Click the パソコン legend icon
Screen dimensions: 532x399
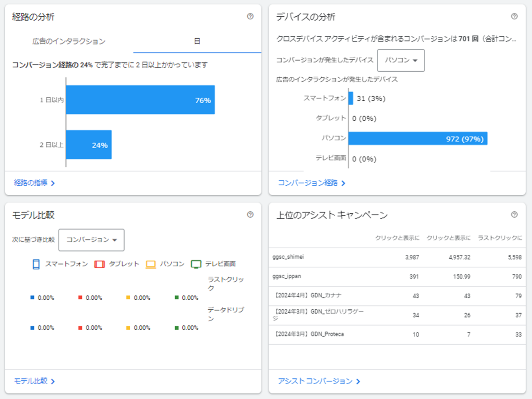click(151, 264)
